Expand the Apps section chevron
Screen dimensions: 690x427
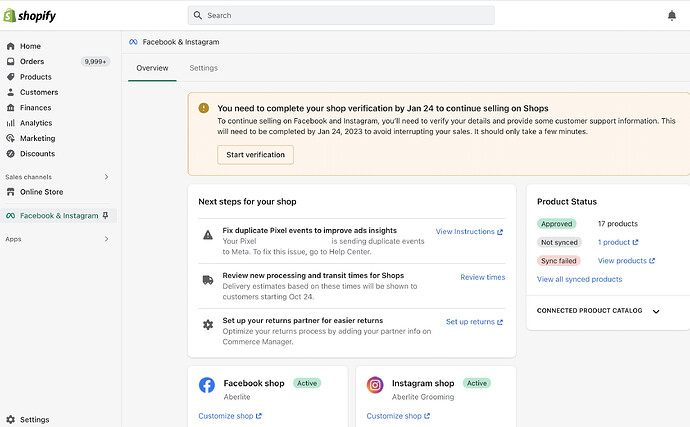point(106,239)
